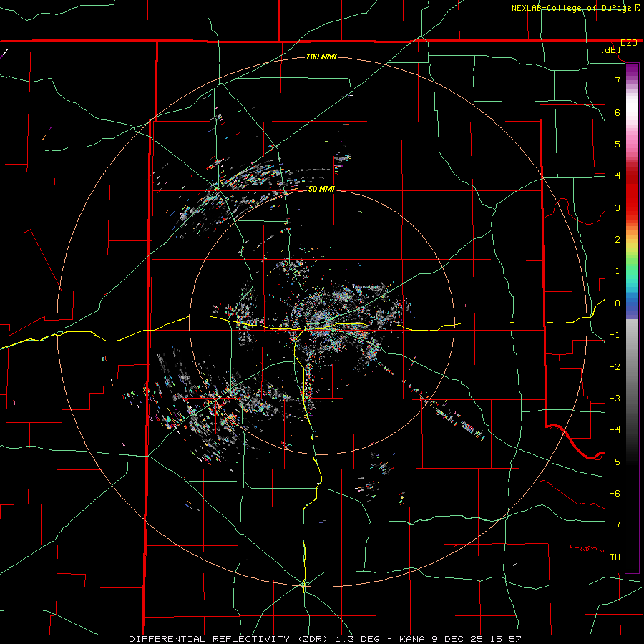Click the 5 value on the scale
This screenshot has width=644, height=644.
(x=618, y=144)
